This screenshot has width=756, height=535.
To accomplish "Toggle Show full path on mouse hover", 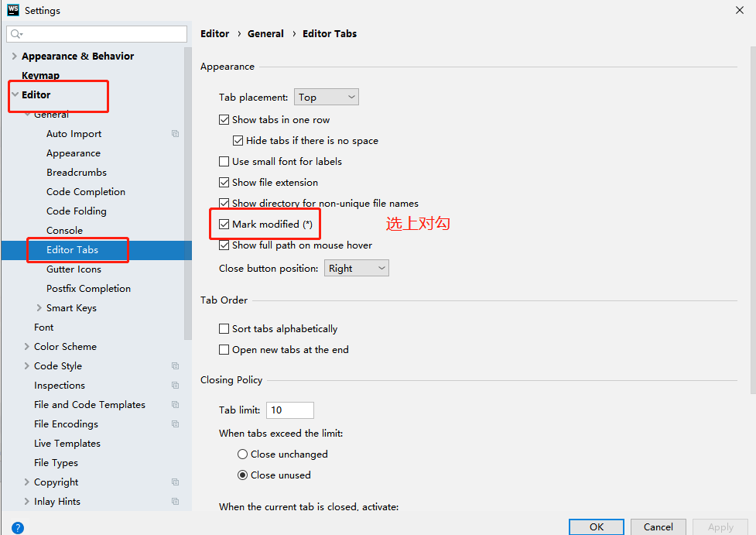I will pyautogui.click(x=224, y=245).
